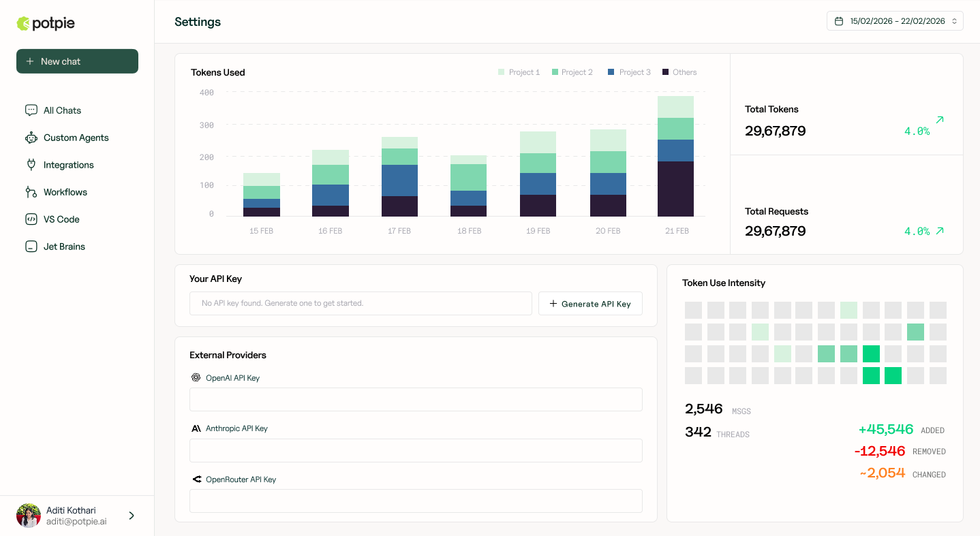The width and height of the screenshot is (980, 536).
Task: Open All Chats from the sidebar
Action: pos(63,110)
